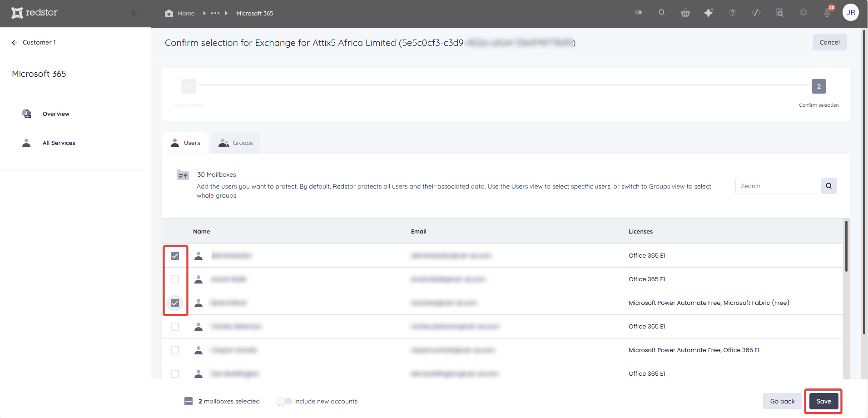Enable Include new accounts toggle
Screen dimensions: 868x418
pos(284,401)
